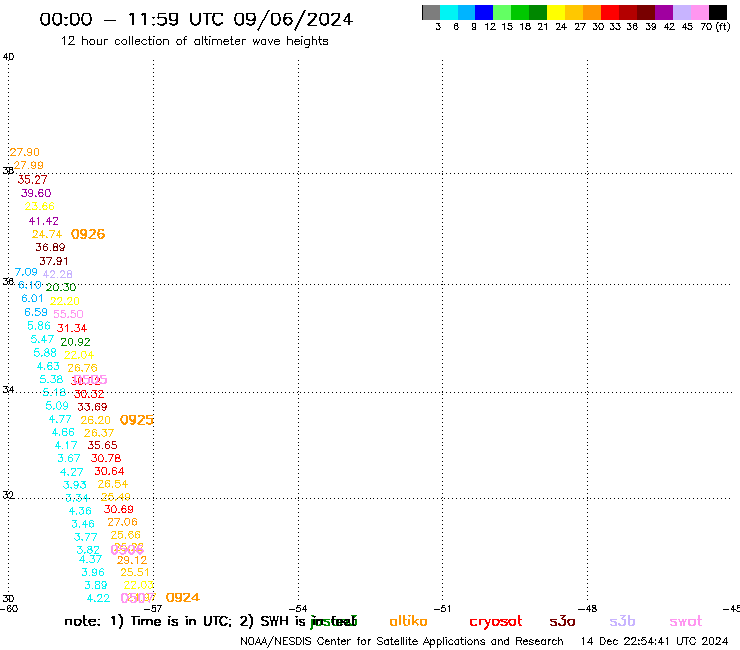Click the orange 0924 time marker

(183, 598)
